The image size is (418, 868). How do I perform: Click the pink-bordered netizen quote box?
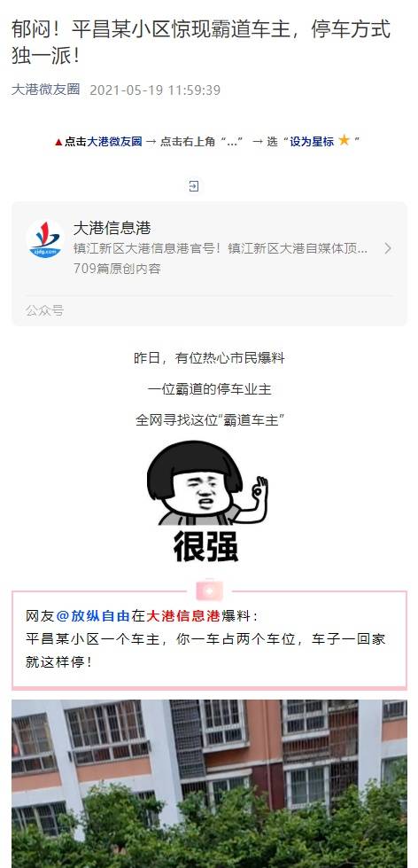pyautogui.click(x=210, y=640)
